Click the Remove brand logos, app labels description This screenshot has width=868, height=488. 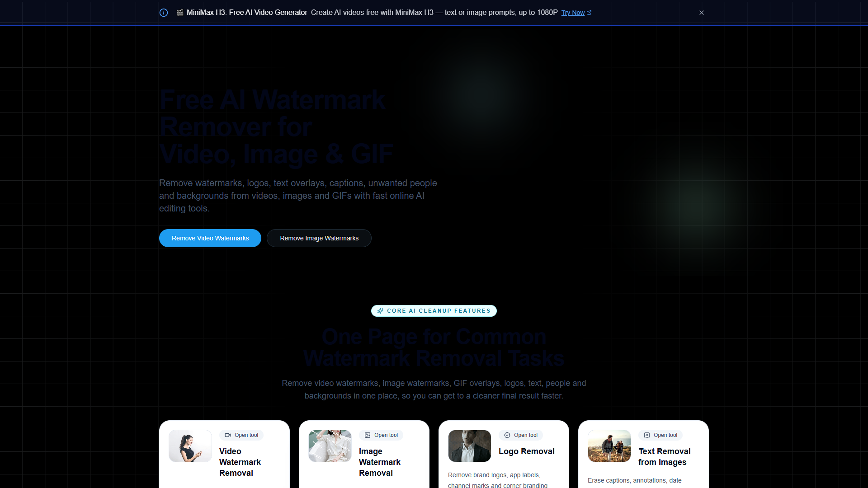498,480
